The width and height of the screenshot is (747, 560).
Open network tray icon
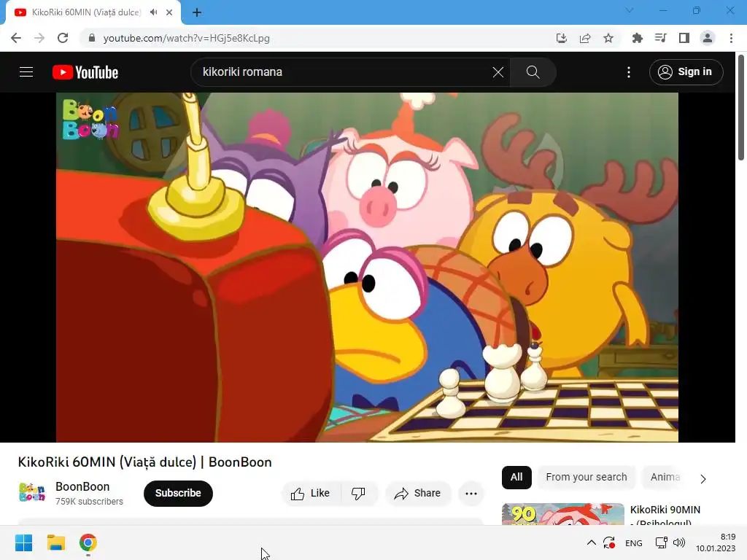[661, 542]
